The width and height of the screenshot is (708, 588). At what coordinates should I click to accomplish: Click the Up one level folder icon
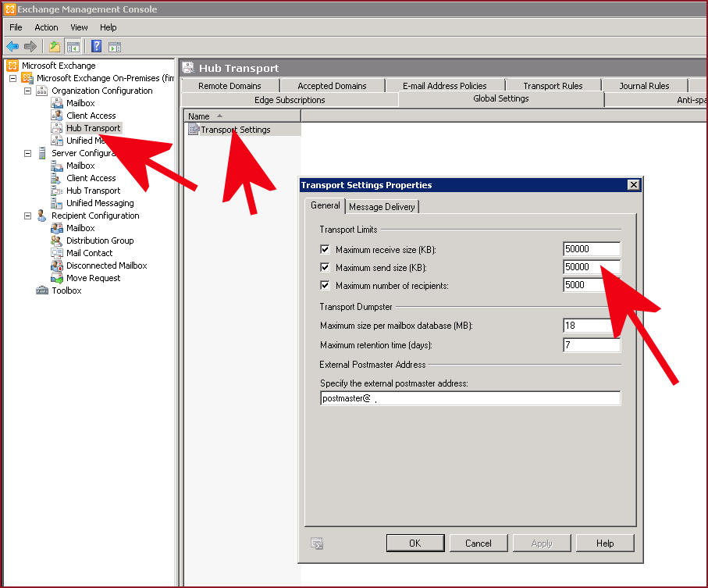(x=55, y=46)
